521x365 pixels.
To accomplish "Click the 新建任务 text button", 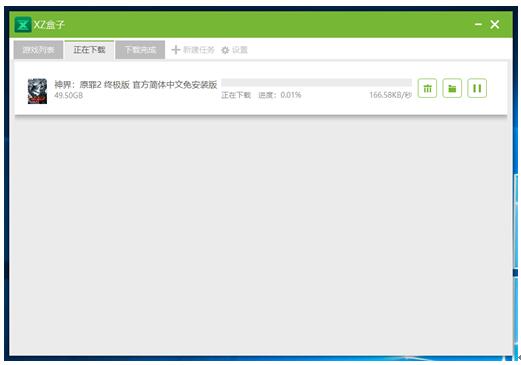I will point(199,50).
